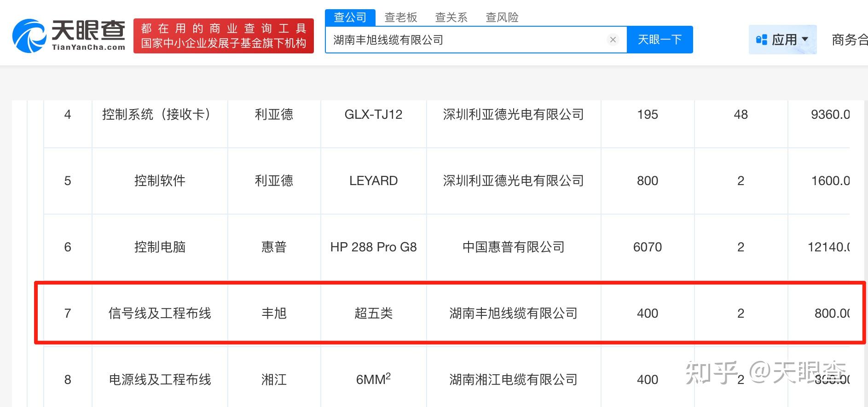Click 深圳利亚德光电有限公司 in the 控制系统（接收卡） row
868x407 pixels.
[x=513, y=115]
